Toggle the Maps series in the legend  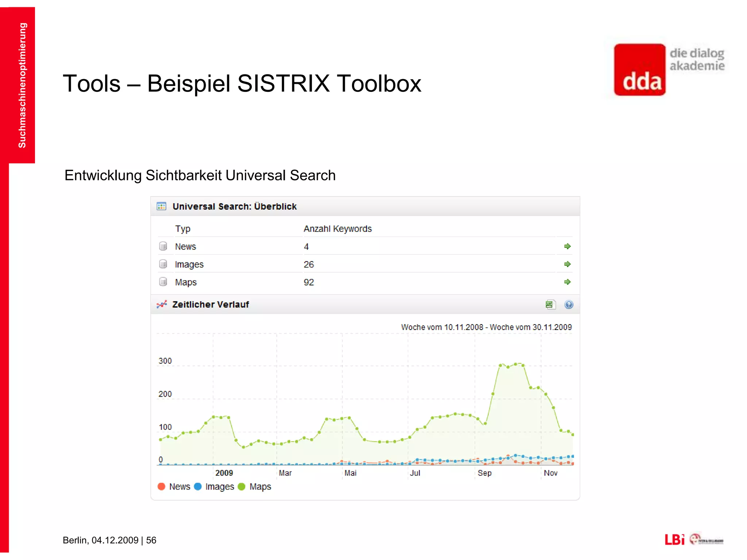coord(254,487)
